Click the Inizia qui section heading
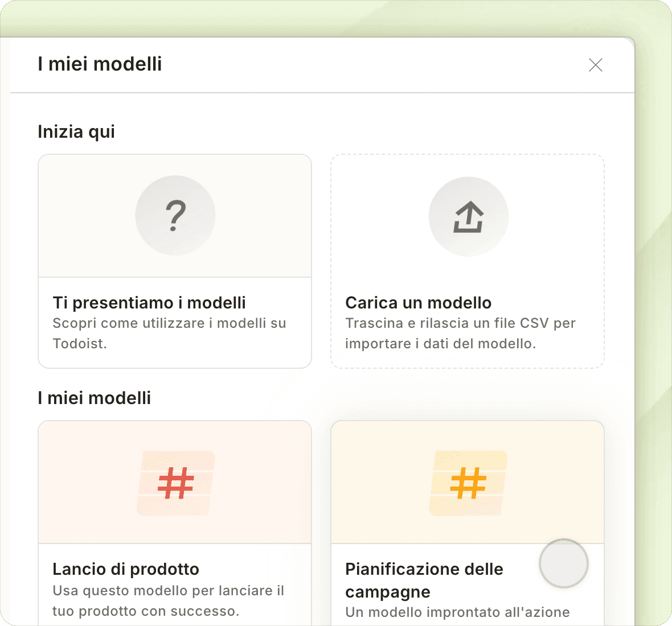Viewport: 672px width, 626px height. point(76,131)
